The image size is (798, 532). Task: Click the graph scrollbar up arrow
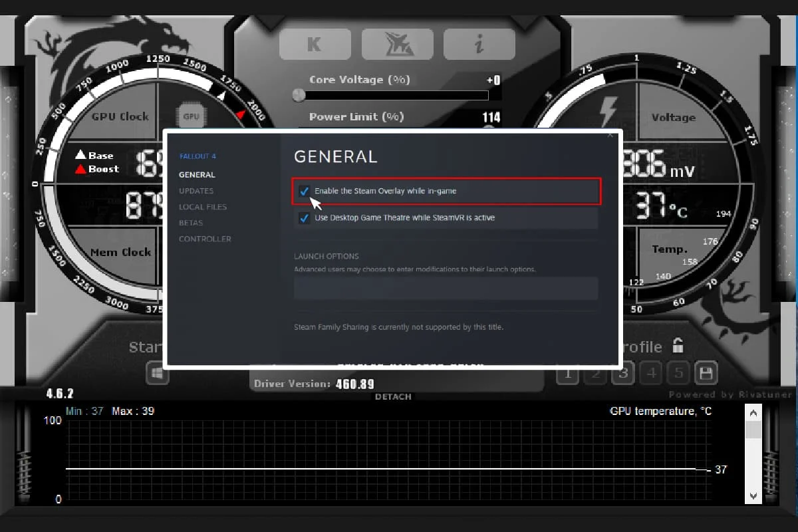tap(753, 413)
